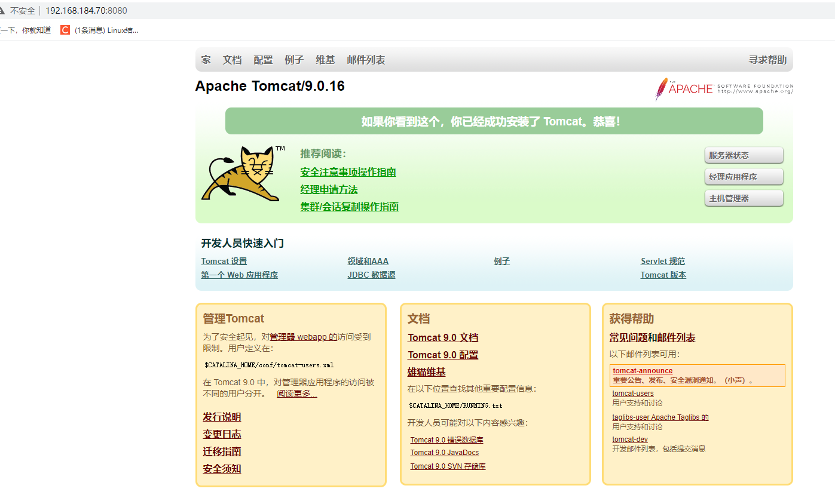Open the 迁移指南 link

[222, 451]
